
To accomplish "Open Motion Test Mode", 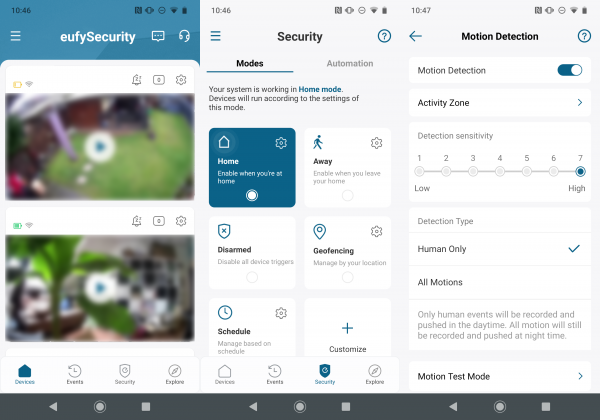I will pyautogui.click(x=500, y=376).
